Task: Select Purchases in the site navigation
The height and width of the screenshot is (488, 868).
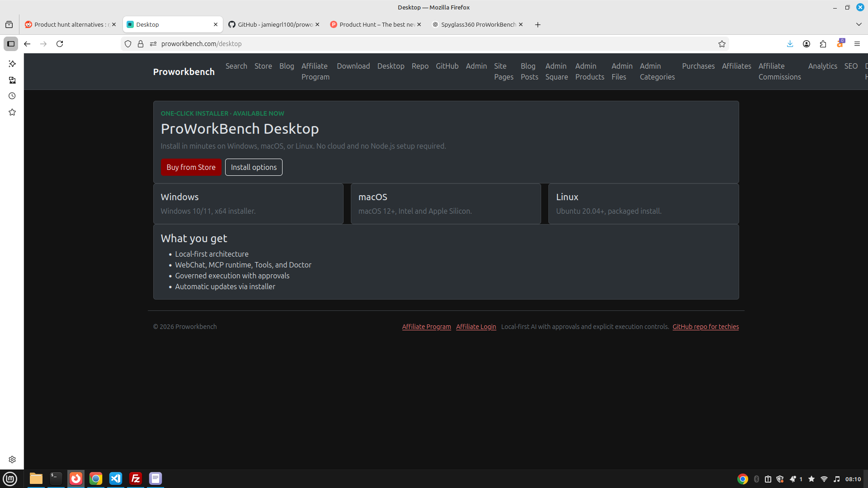Action: [x=698, y=66]
